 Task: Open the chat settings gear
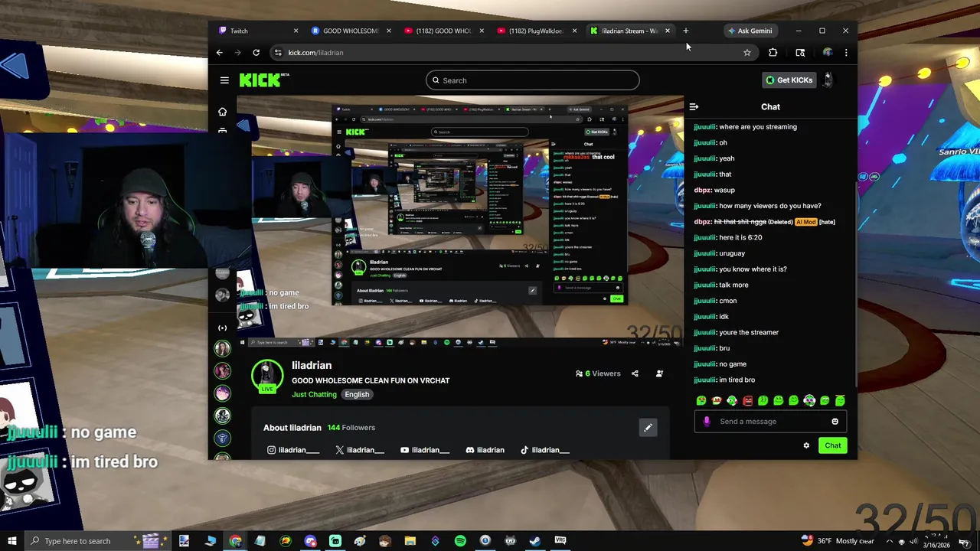coord(806,445)
